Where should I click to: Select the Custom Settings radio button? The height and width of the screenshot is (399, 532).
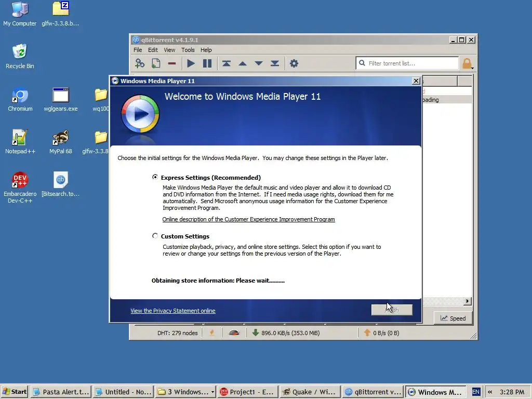click(x=155, y=236)
